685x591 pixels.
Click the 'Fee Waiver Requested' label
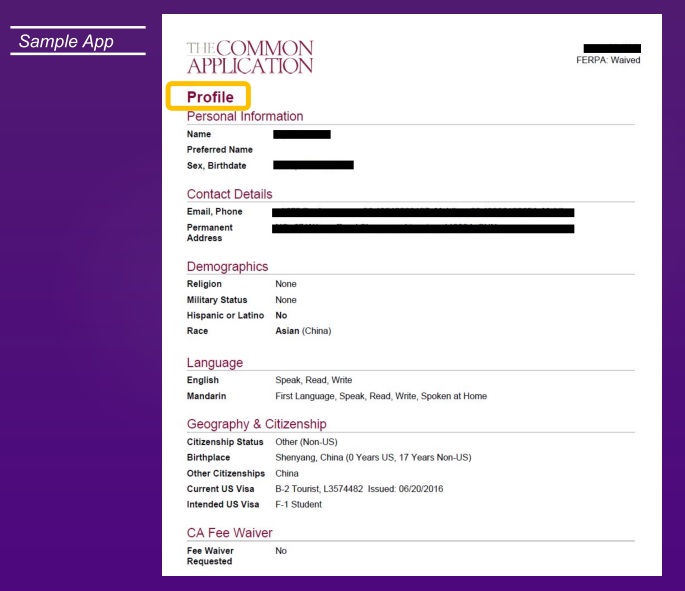point(210,556)
